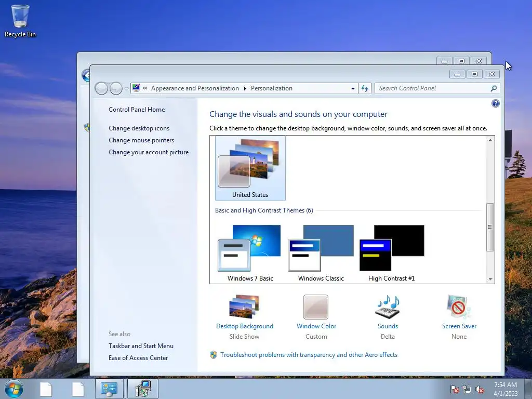
Task: Expand the Appearance and Personalization breadcrumb arrow
Action: click(x=245, y=88)
